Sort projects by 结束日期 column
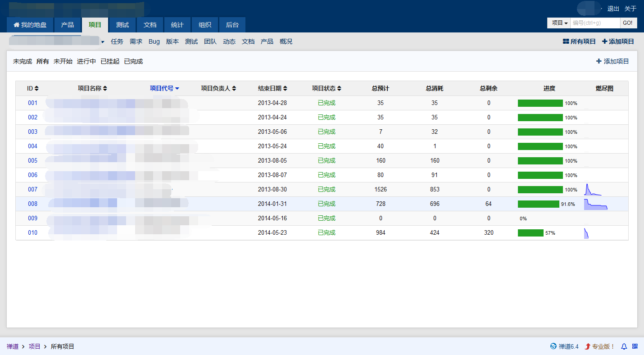The image size is (644, 355). pyautogui.click(x=272, y=88)
